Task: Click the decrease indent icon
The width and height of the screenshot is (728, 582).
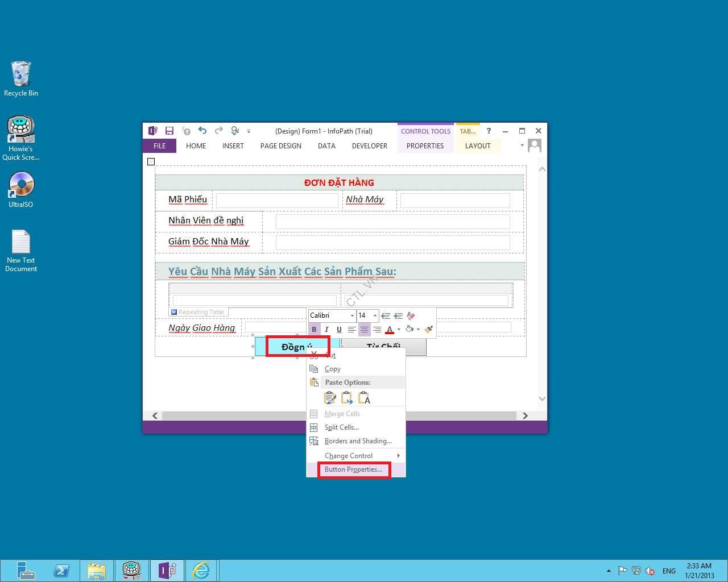Action: (386, 315)
